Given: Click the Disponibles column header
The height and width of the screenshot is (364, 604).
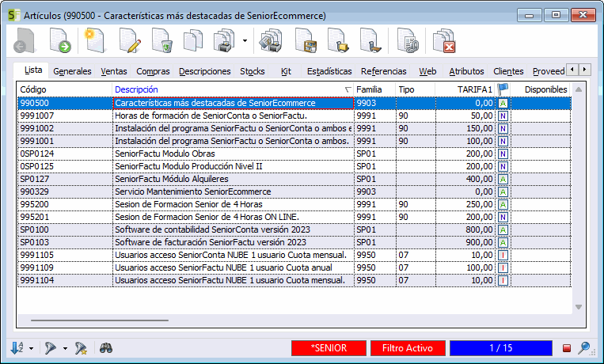Looking at the screenshot, I should click(540, 89).
